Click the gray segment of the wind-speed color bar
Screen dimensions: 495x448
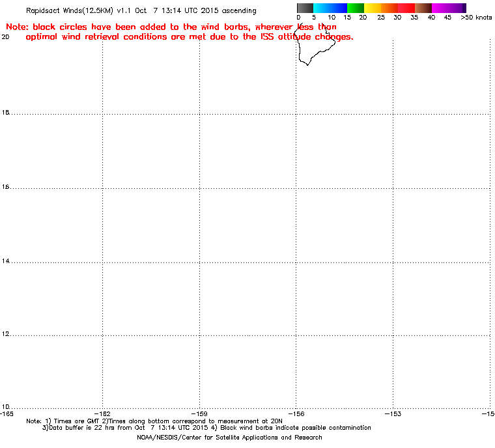(x=305, y=8)
